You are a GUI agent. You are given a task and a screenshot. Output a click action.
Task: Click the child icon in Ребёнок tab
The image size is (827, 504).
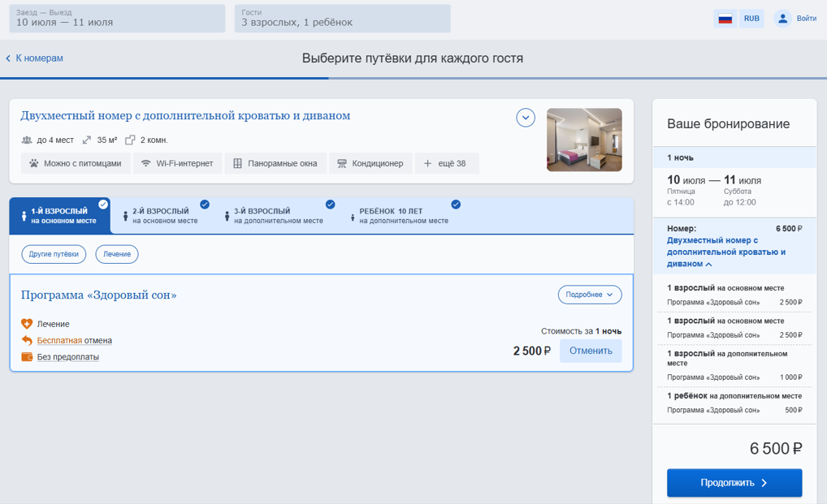(x=353, y=218)
